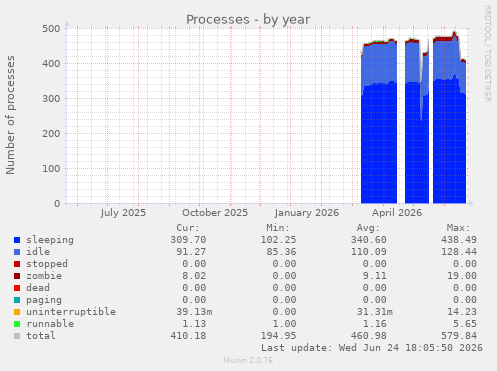Click runnable maximum value 5.65

pyautogui.click(x=465, y=324)
